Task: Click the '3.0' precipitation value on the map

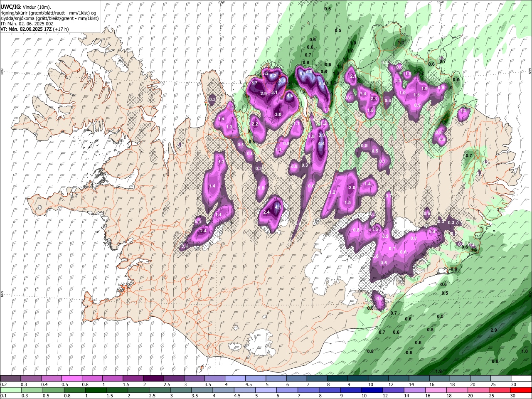Action: pos(278,114)
